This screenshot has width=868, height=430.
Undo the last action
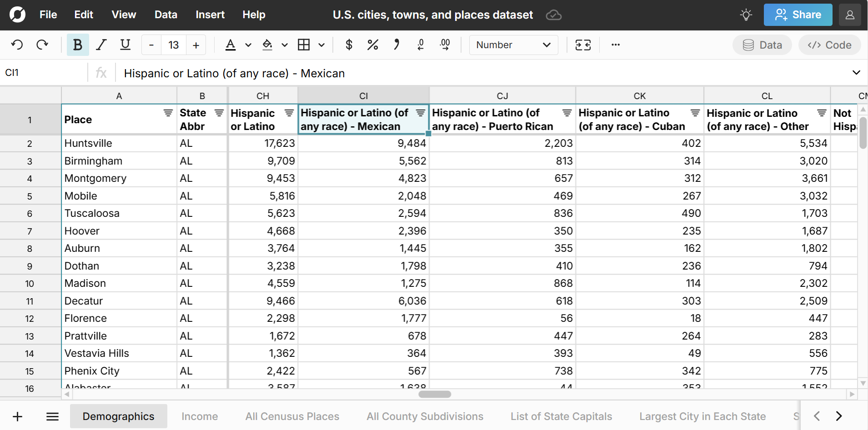click(17, 45)
